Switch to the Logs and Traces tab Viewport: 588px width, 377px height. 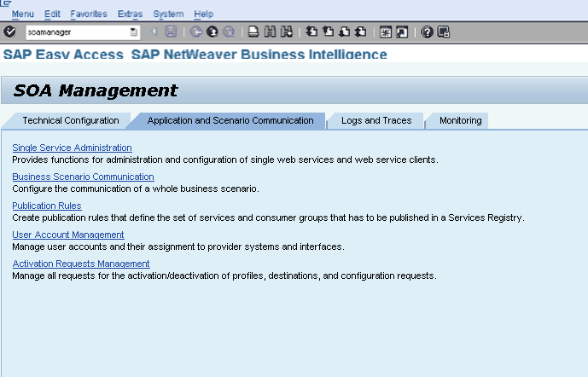pos(376,120)
